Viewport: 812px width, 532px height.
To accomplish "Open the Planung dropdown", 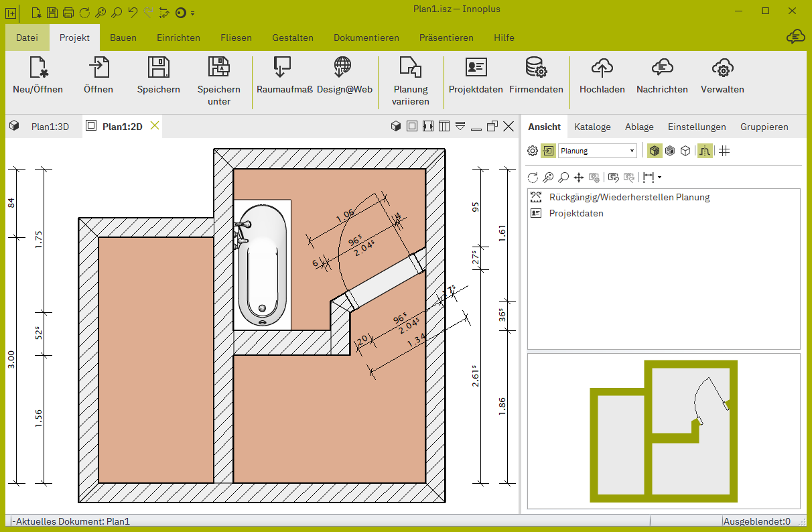I will click(598, 151).
